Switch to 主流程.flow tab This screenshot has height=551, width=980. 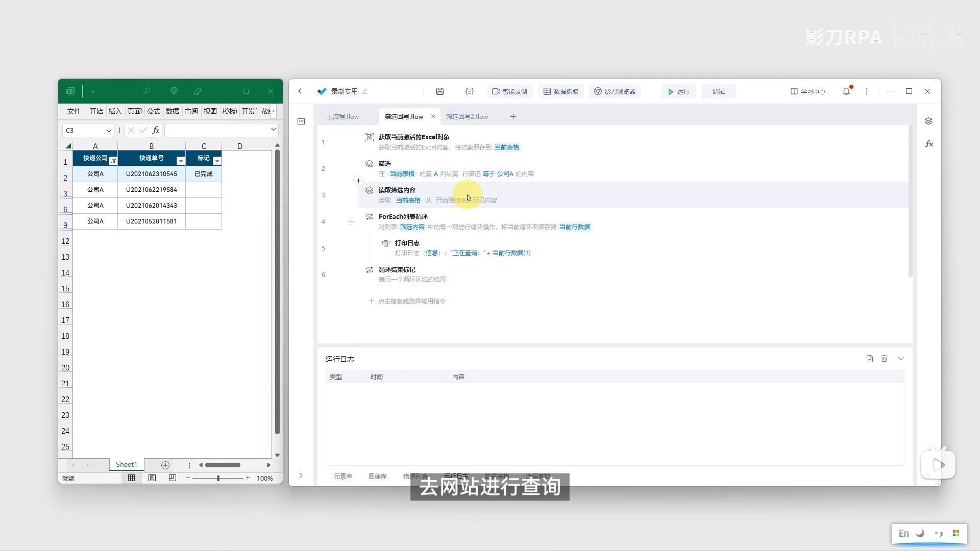coord(342,117)
